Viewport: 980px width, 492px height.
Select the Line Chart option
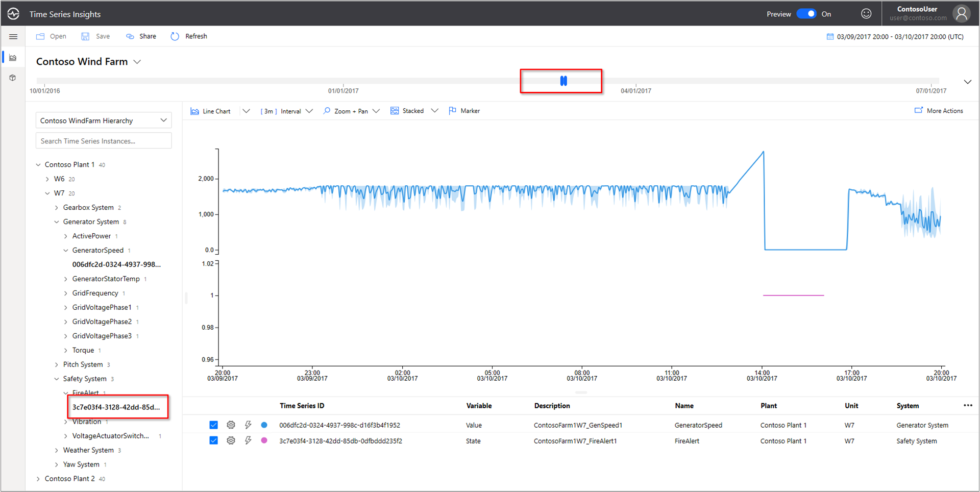[x=211, y=111]
